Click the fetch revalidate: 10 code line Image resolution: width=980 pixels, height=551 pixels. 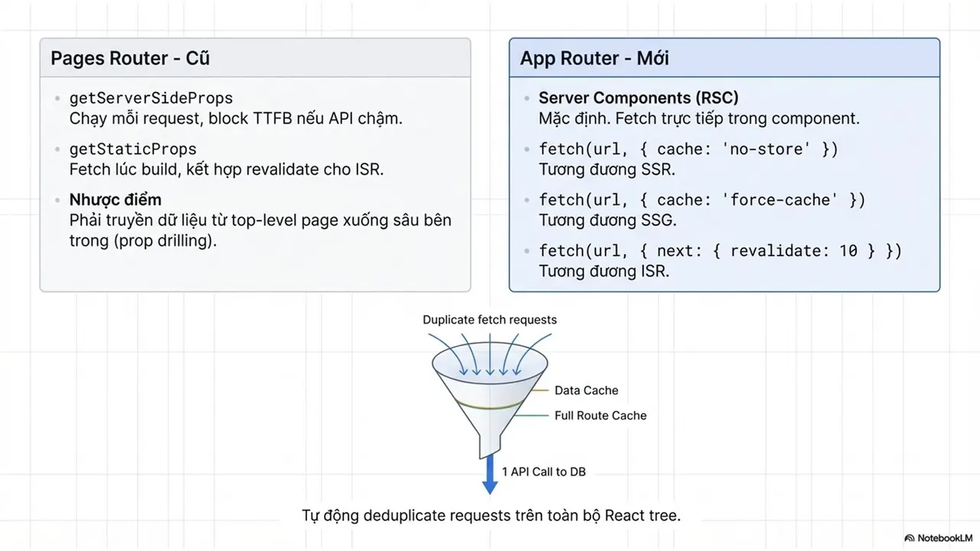720,250
